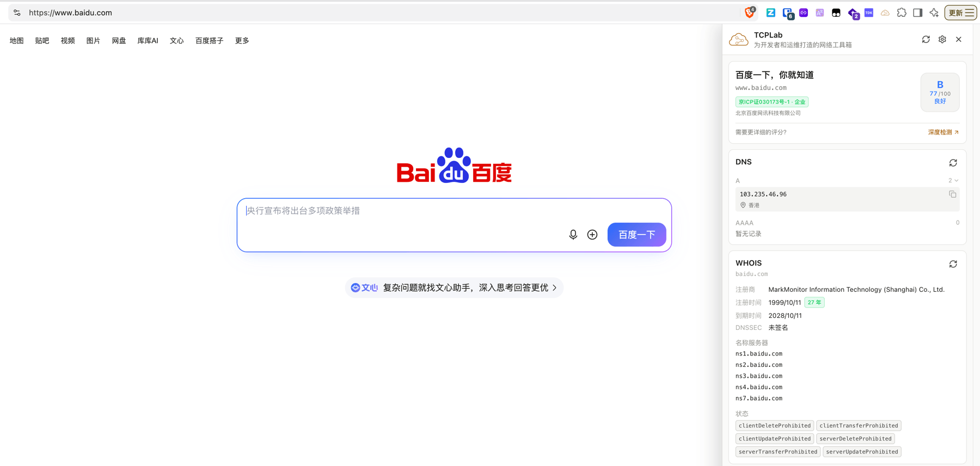Viewport: 980px width, 466px height.
Task: Close the TCPLab side panel
Action: [959, 39]
